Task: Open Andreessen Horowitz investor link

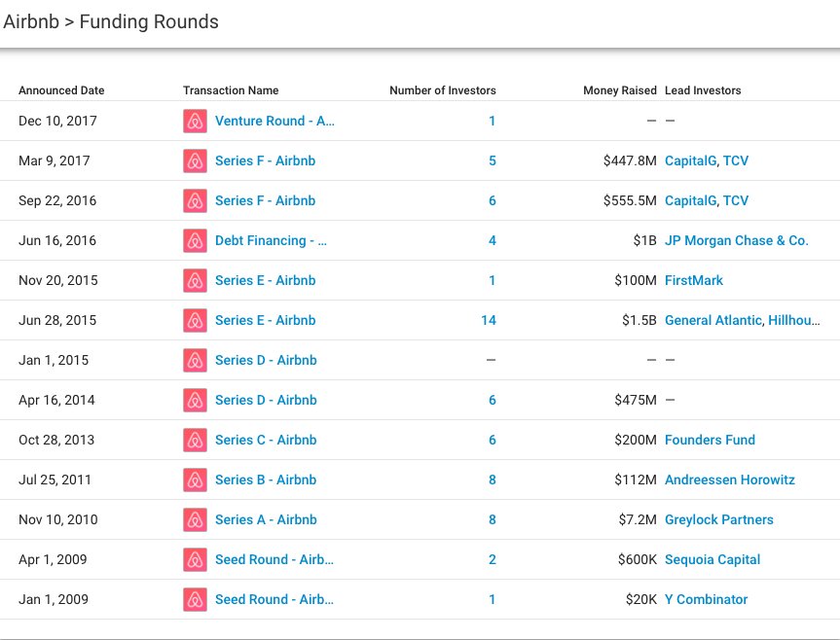Action: [x=729, y=480]
